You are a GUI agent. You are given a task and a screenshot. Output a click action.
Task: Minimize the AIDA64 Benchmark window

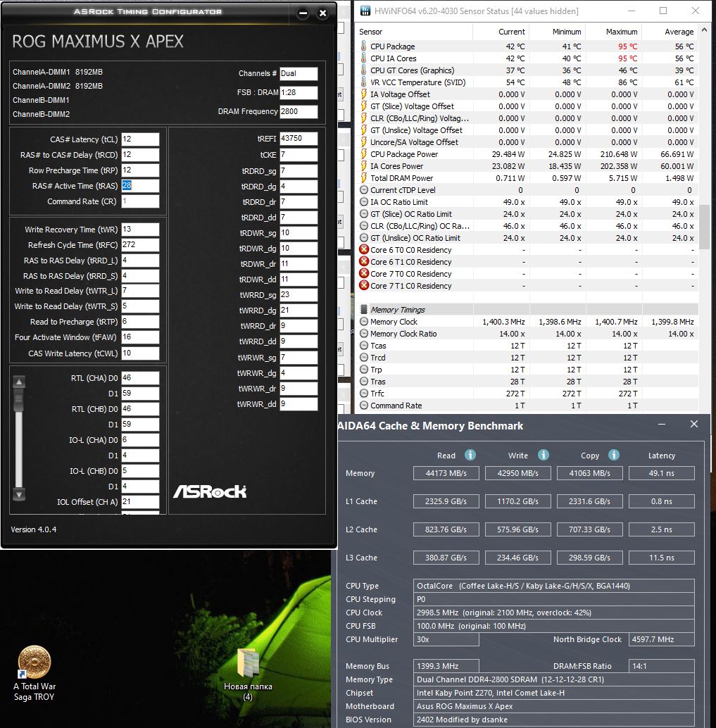point(662,424)
